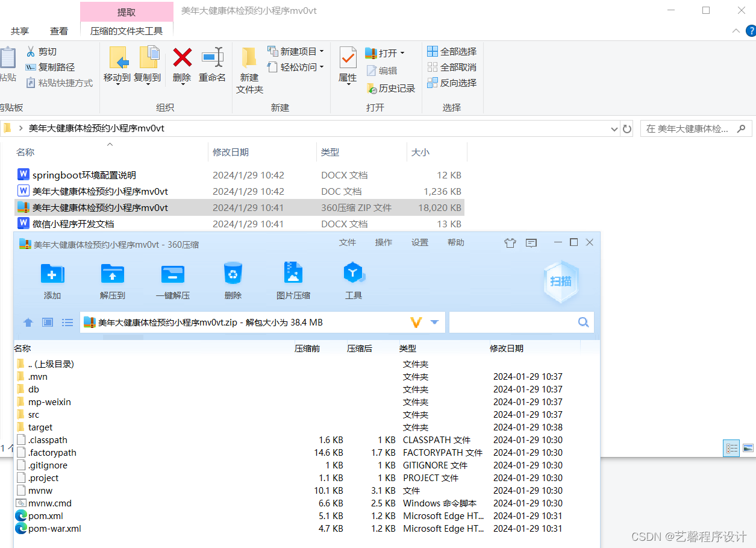The image size is (756, 548).
Task: Open the File (文件) menu in 360压缩
Action: point(348,242)
